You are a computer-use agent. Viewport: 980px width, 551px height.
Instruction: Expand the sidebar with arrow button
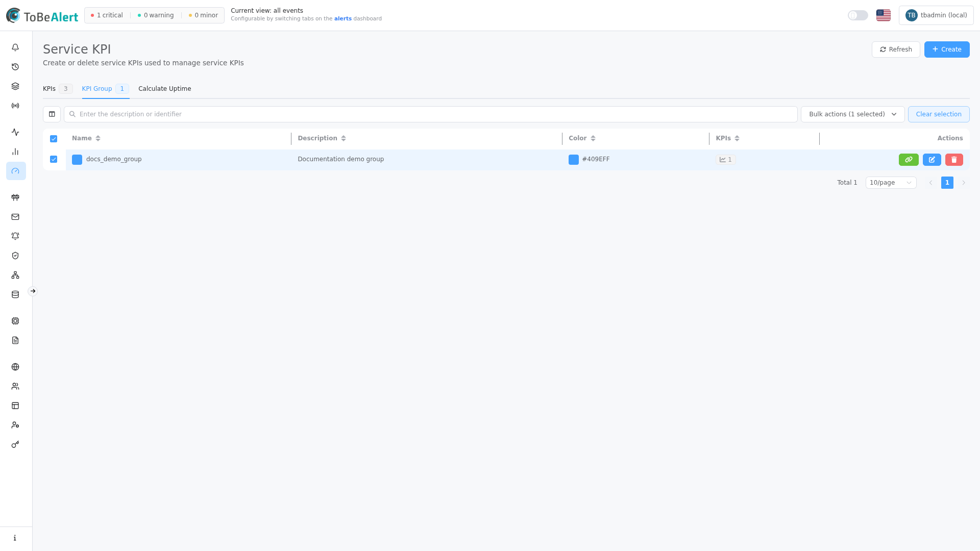(33, 291)
